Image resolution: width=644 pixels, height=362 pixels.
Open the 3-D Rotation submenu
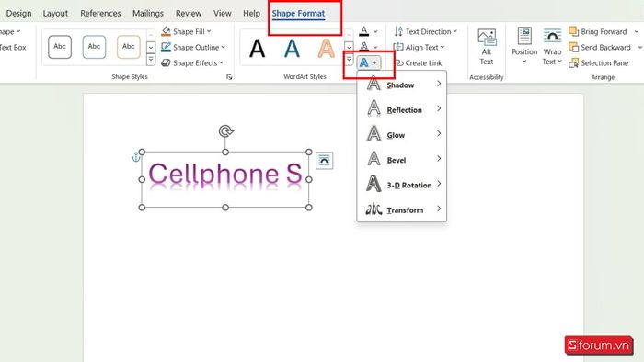pos(402,185)
